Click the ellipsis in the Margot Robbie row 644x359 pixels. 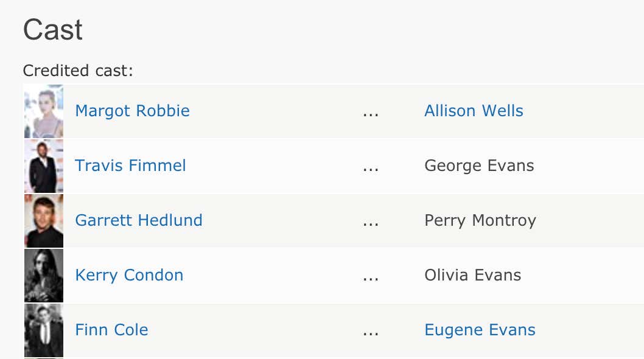(371, 115)
